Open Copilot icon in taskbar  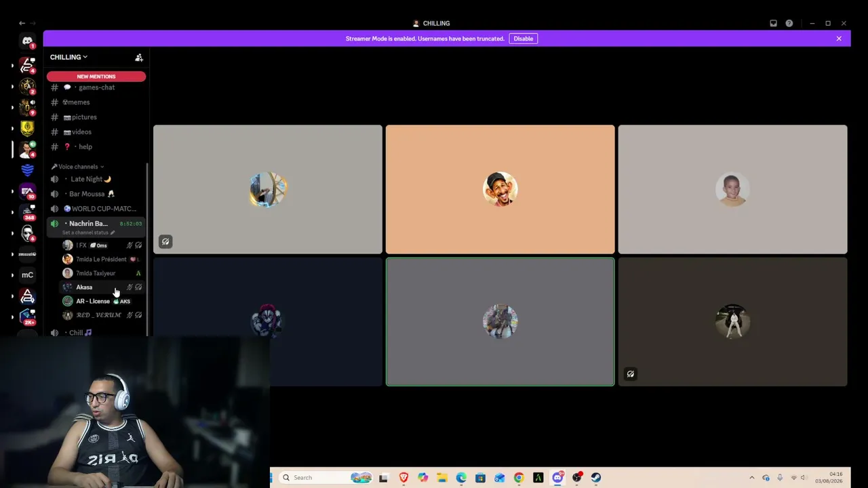click(422, 478)
